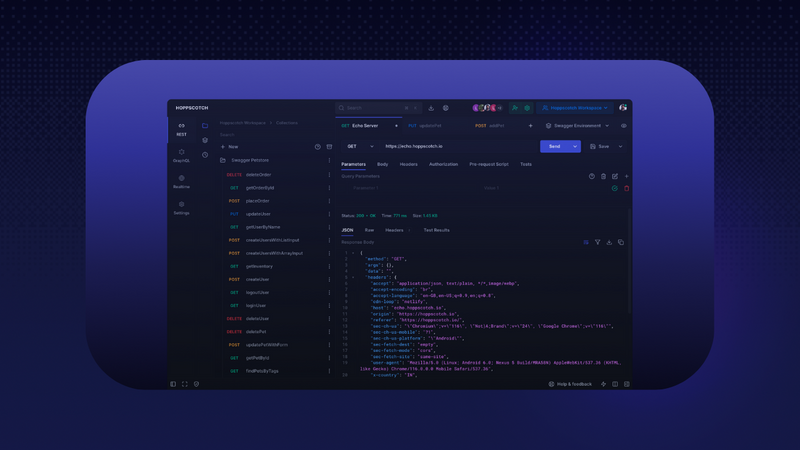
Task: Switch to the Body tab
Action: (x=383, y=164)
